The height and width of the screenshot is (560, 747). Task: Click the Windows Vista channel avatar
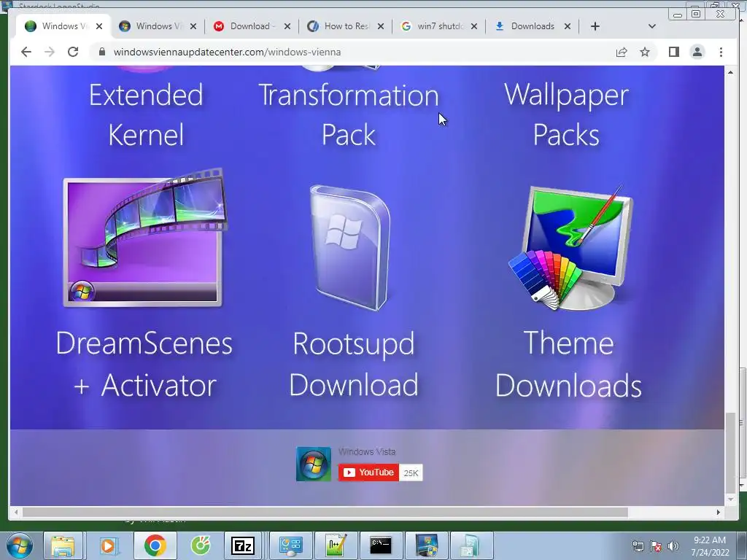point(314,464)
